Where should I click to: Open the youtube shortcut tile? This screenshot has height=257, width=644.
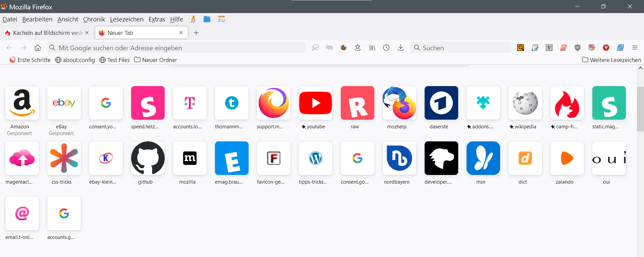pyautogui.click(x=315, y=103)
